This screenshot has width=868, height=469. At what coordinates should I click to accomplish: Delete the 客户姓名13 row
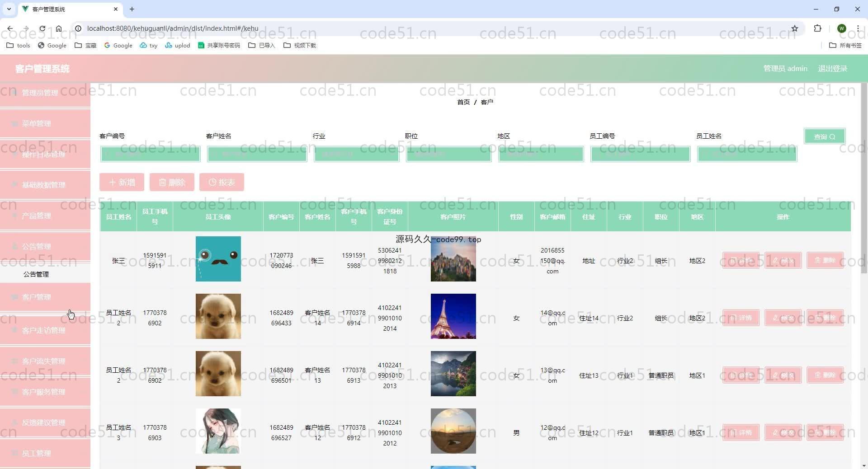tap(825, 375)
